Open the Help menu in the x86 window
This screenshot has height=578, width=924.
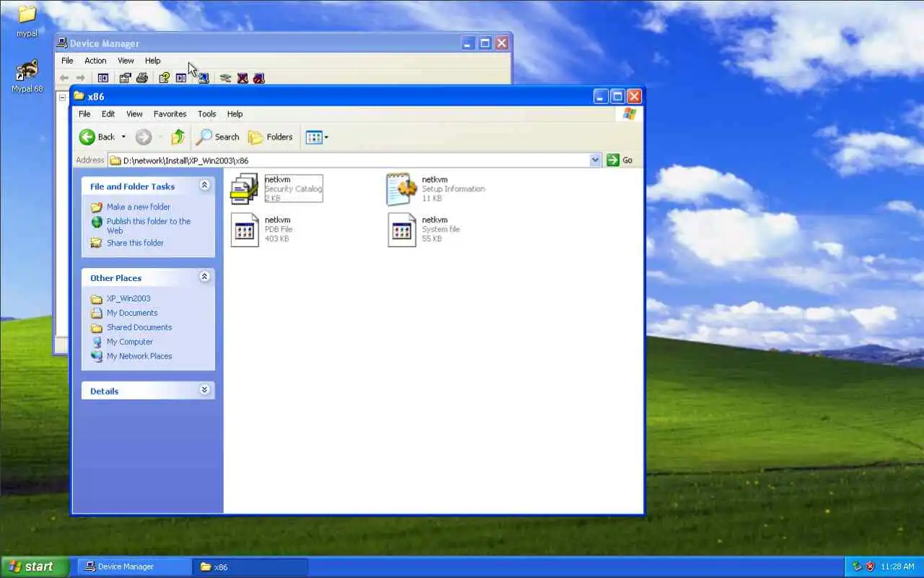coord(235,114)
